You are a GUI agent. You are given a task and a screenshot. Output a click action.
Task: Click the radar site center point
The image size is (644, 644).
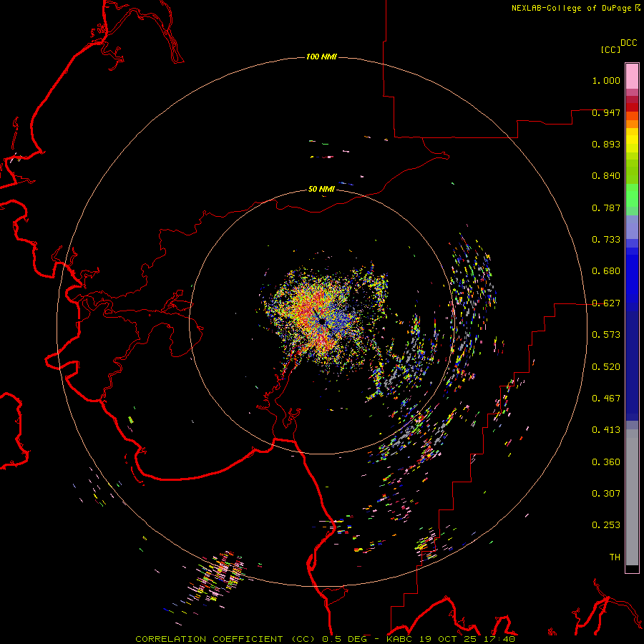pyautogui.click(x=321, y=321)
